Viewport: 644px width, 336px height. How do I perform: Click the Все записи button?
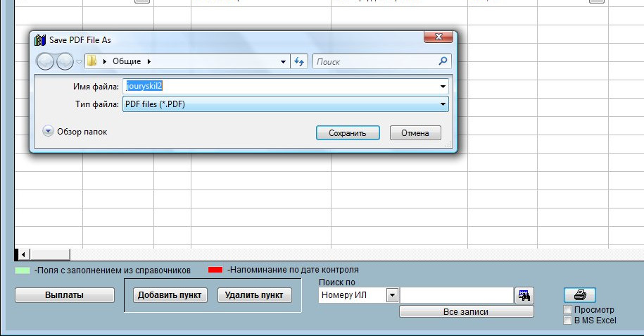coord(466,312)
